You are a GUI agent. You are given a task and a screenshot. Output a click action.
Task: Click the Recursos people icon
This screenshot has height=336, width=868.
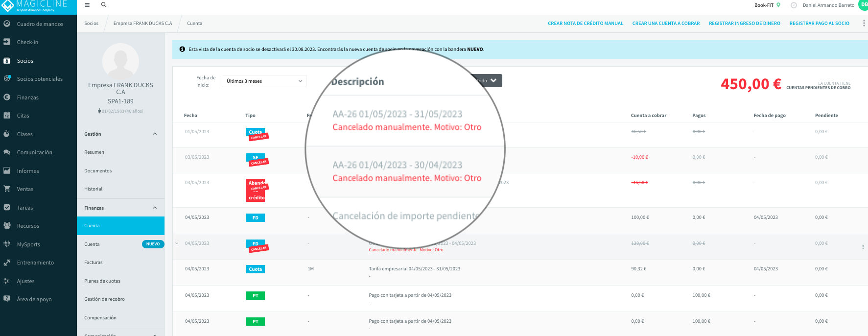(7, 226)
